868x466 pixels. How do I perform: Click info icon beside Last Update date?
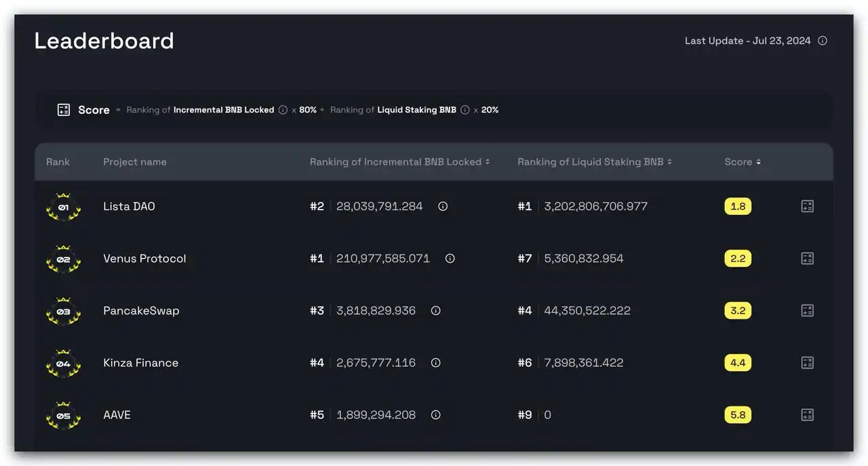pos(822,41)
